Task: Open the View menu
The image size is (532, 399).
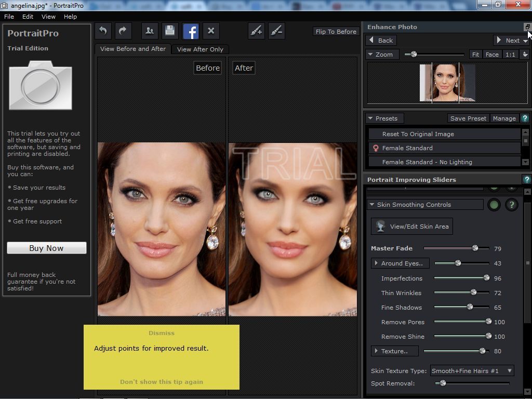Action: pyautogui.click(x=48, y=16)
